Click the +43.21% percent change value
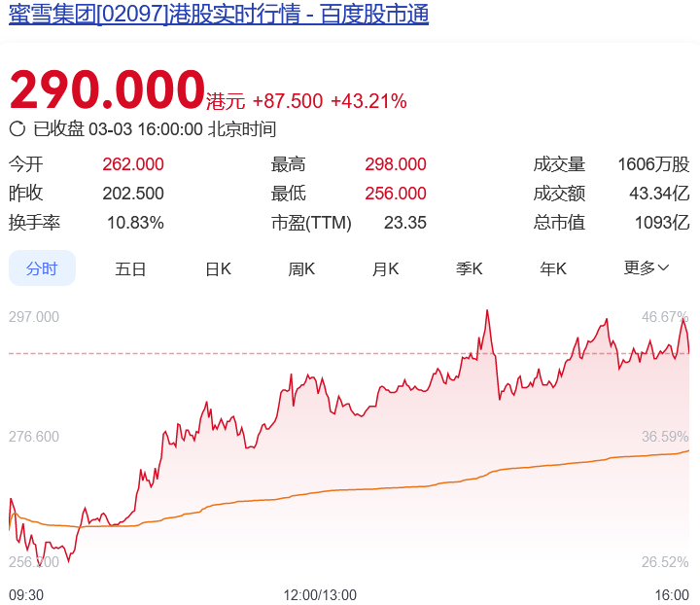 pos(368,101)
